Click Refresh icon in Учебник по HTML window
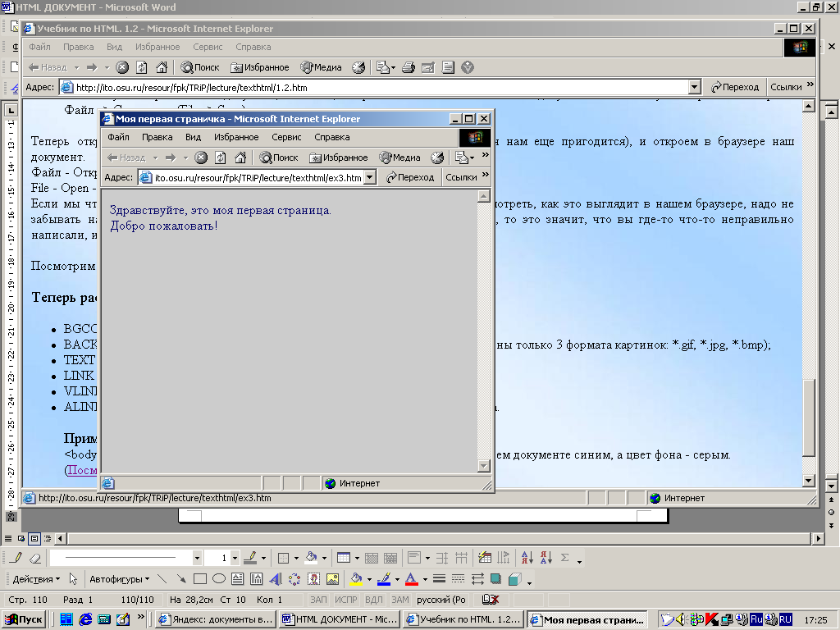 pos(141,67)
